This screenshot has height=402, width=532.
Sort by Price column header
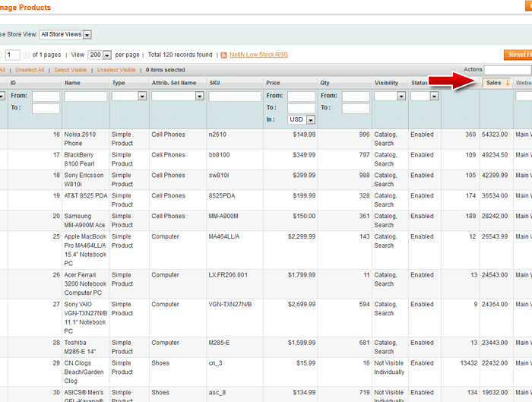pos(273,83)
